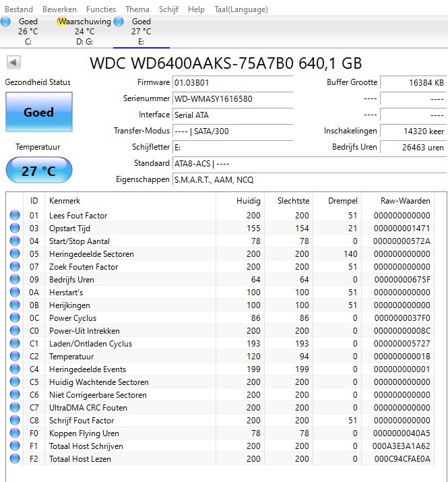448x482 pixels.
Task: Click the Drempel column header
Action: tap(338, 201)
